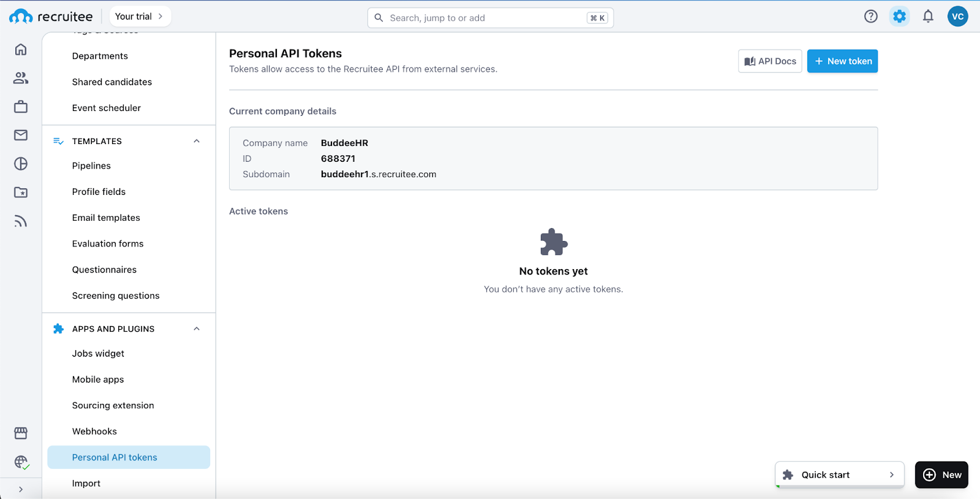Image resolution: width=980 pixels, height=499 pixels.
Task: Click the Quick start chevron arrow
Action: pos(892,474)
